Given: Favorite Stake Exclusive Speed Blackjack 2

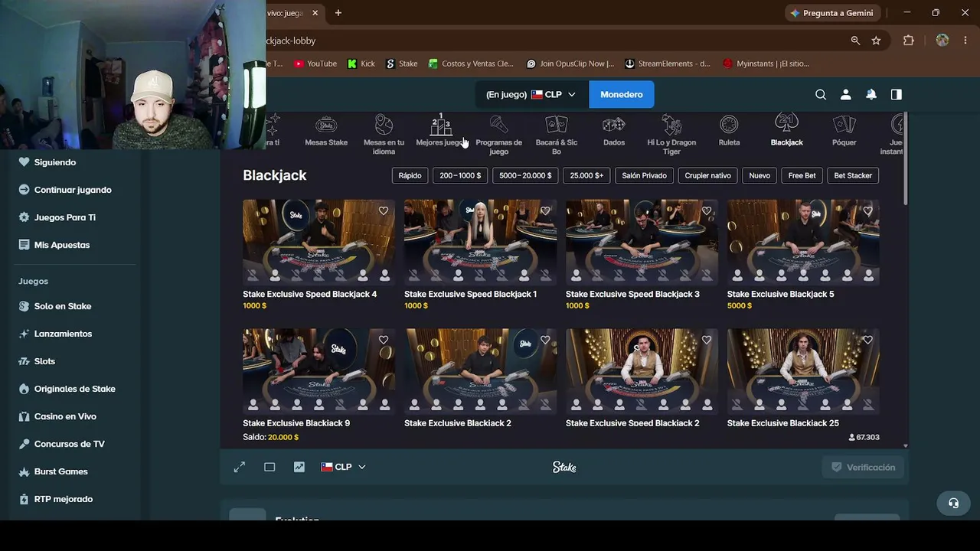Looking at the screenshot, I should [707, 341].
